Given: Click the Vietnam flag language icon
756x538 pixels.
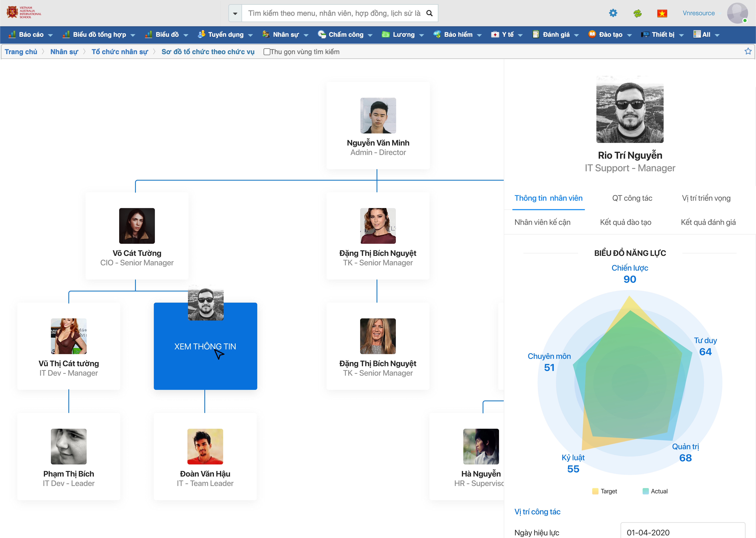Looking at the screenshot, I should pyautogui.click(x=662, y=13).
